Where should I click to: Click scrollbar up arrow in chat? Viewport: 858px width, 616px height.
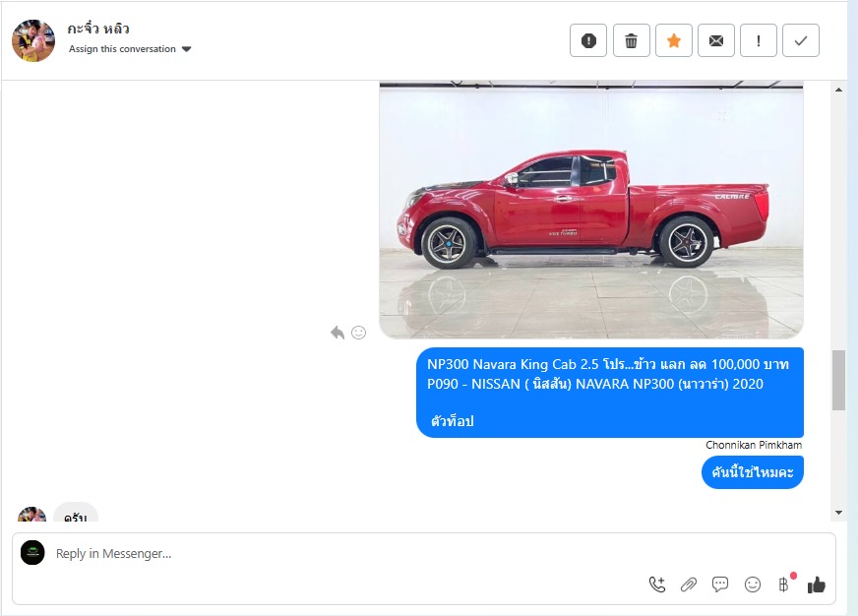coord(838,90)
